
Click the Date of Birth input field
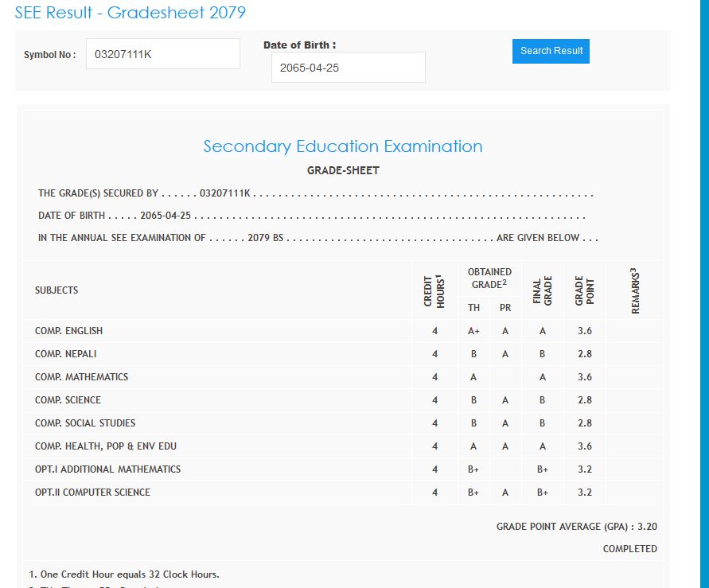(348, 68)
